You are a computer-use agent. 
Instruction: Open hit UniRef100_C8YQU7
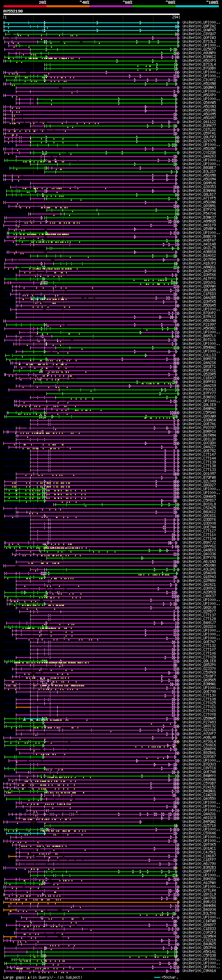point(199,34)
